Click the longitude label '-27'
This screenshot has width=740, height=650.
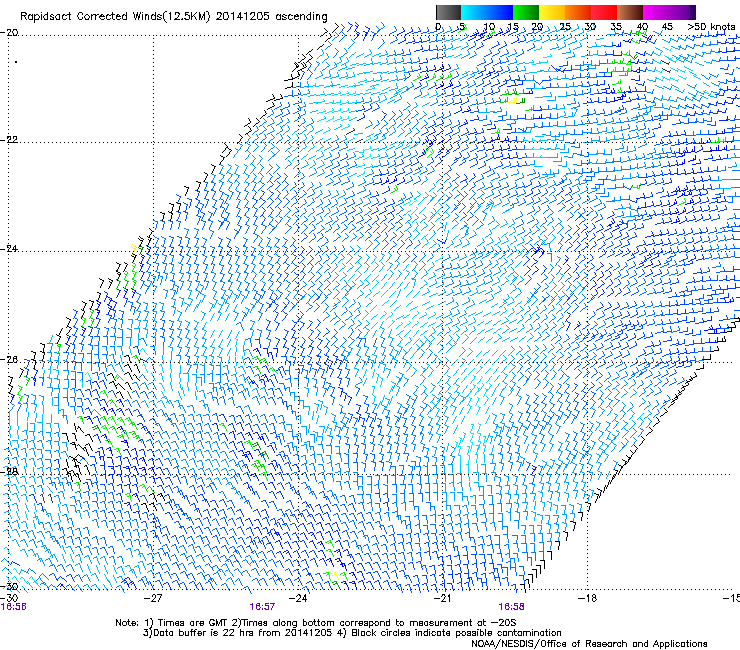pos(153,599)
